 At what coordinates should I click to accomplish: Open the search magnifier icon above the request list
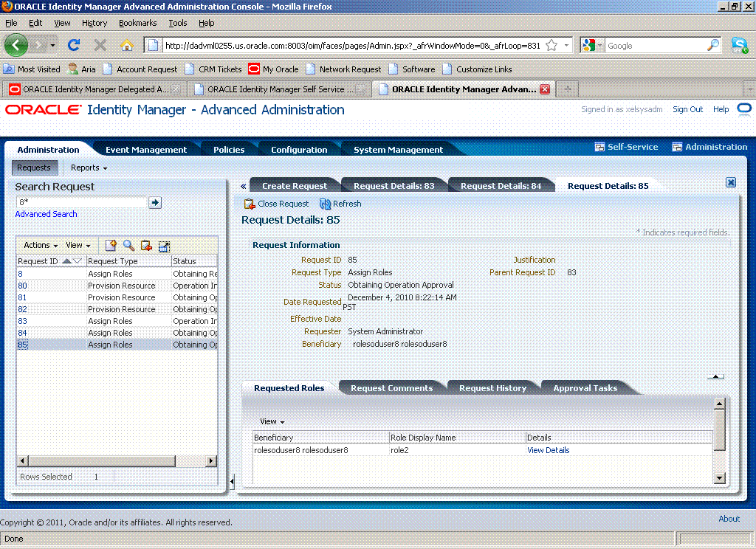(x=127, y=246)
